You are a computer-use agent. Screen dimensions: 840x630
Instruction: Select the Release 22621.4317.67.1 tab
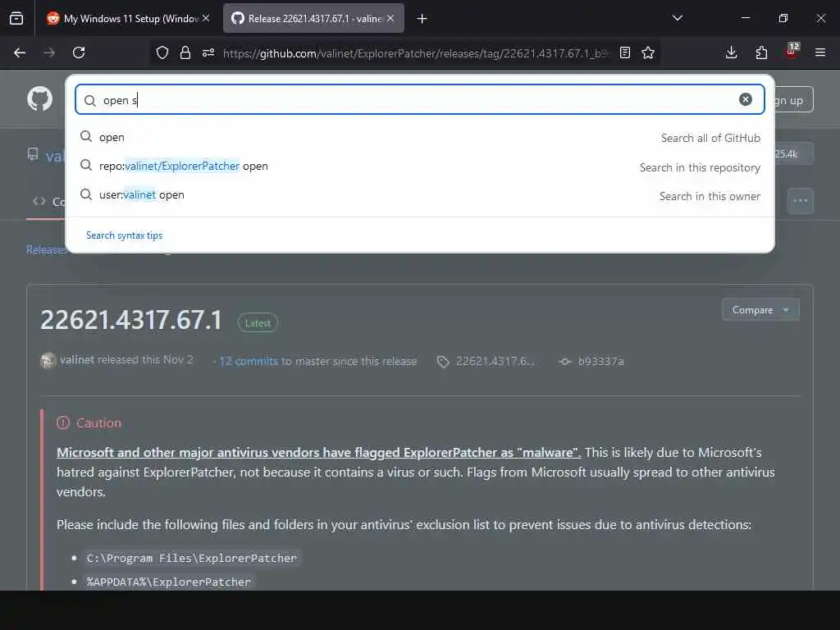click(313, 19)
